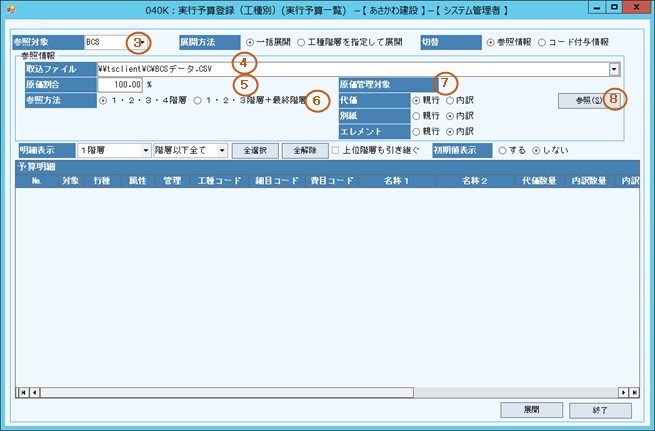The image size is (655, 431).
Task: Enable 上位階層も引き継ぐ checkbox
Action: pos(336,150)
